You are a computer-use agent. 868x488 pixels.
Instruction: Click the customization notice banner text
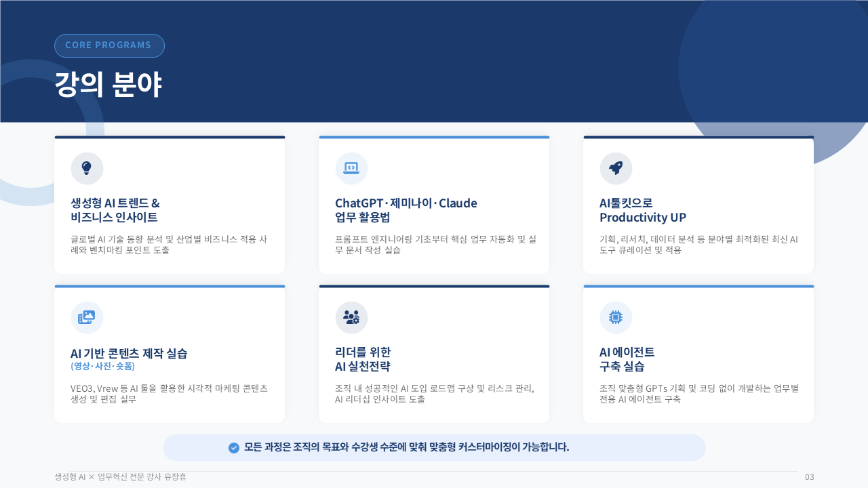click(406, 447)
